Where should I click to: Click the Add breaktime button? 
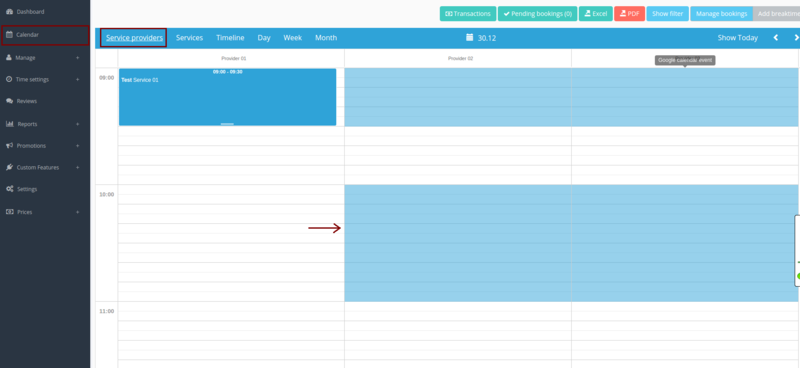pyautogui.click(x=777, y=14)
